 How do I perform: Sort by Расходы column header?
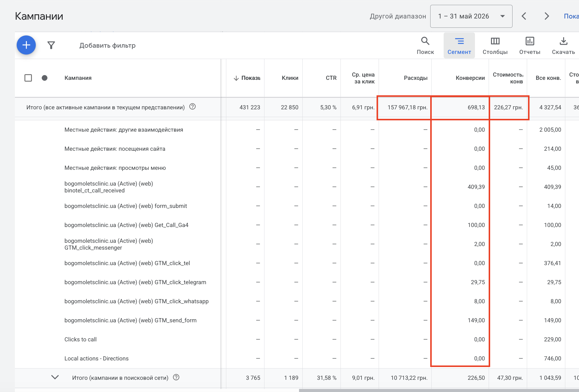click(416, 78)
